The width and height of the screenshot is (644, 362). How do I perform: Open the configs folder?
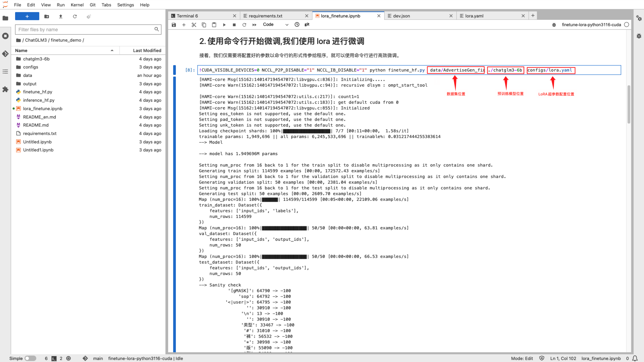[x=31, y=67]
